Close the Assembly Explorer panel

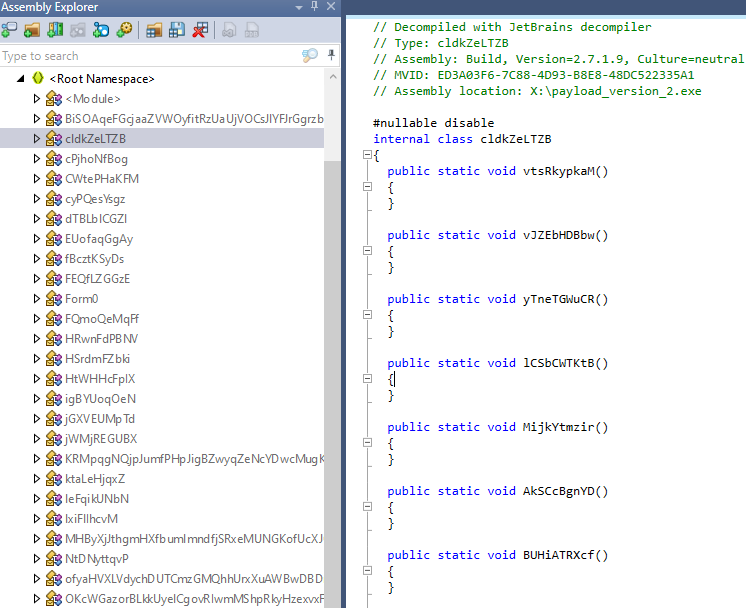(x=331, y=6)
